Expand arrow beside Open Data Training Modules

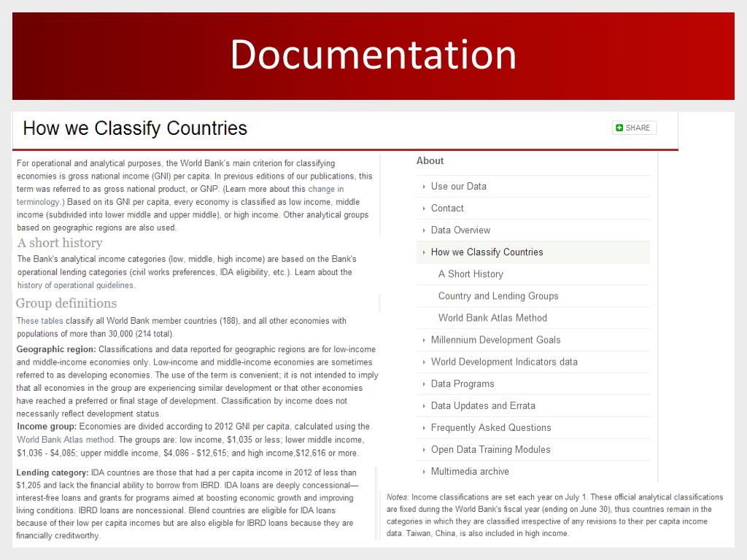424,449
